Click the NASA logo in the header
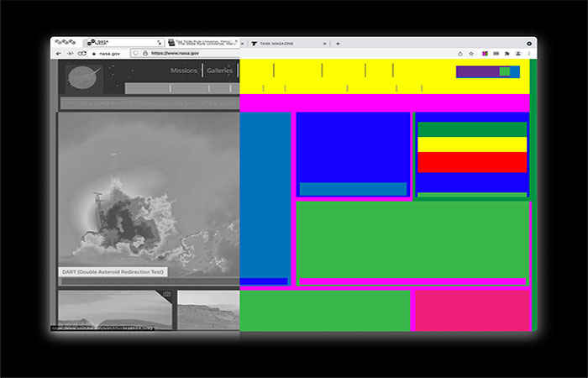This screenshot has width=588, height=378. coord(82,76)
